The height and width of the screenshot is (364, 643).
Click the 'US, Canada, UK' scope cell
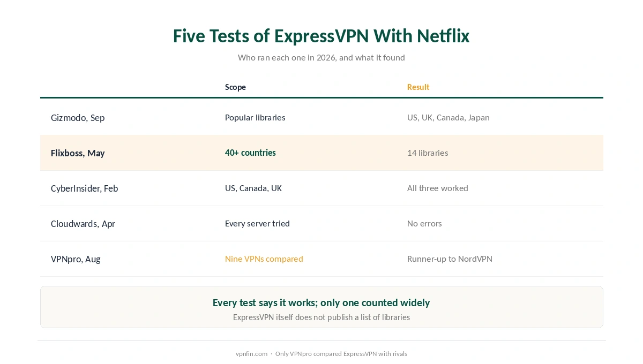253,188
